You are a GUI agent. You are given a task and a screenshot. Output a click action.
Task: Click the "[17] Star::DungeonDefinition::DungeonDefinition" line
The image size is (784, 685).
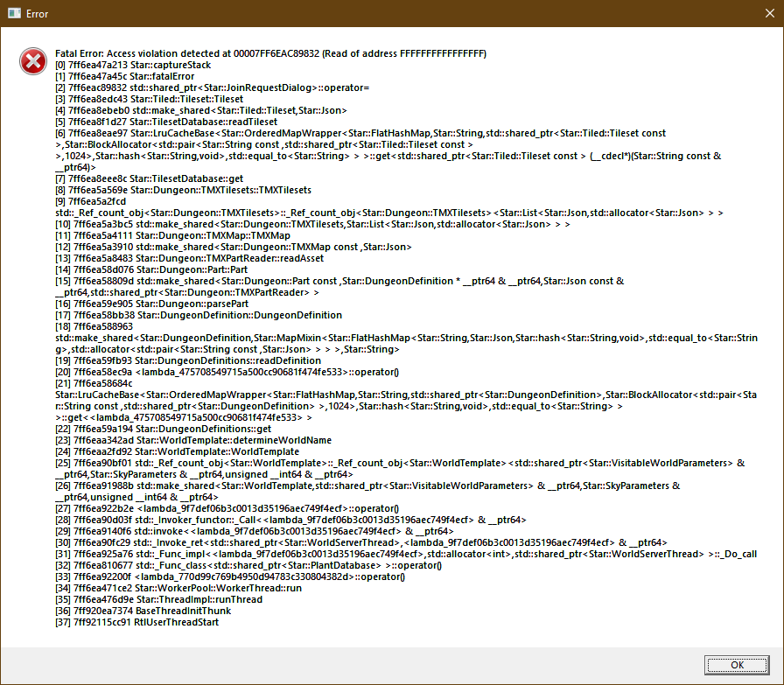[199, 316]
